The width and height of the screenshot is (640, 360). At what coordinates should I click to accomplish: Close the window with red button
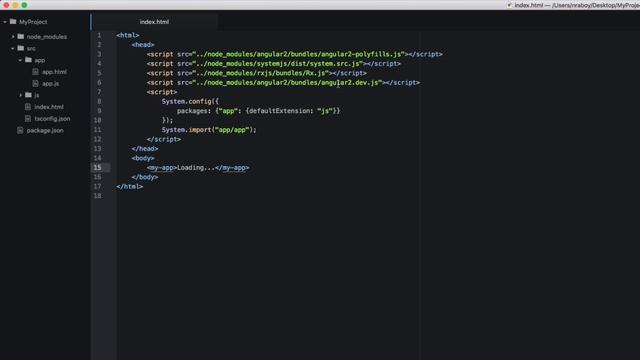tap(6, 5)
